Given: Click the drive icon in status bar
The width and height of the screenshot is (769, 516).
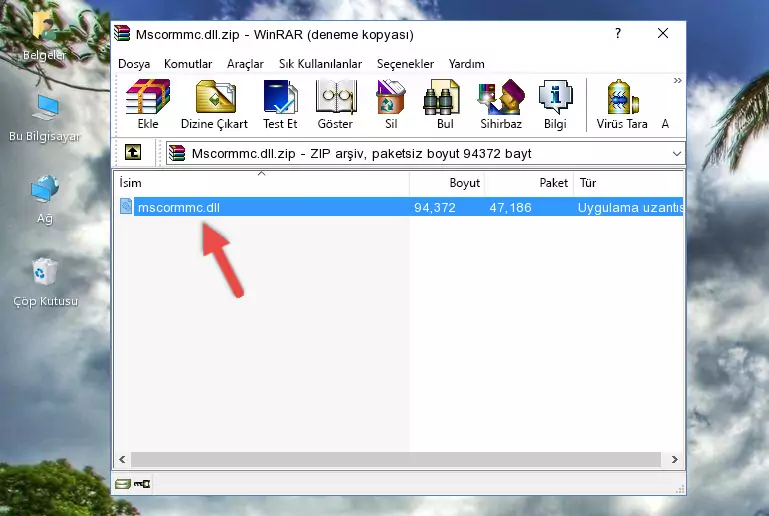Looking at the screenshot, I should (123, 484).
